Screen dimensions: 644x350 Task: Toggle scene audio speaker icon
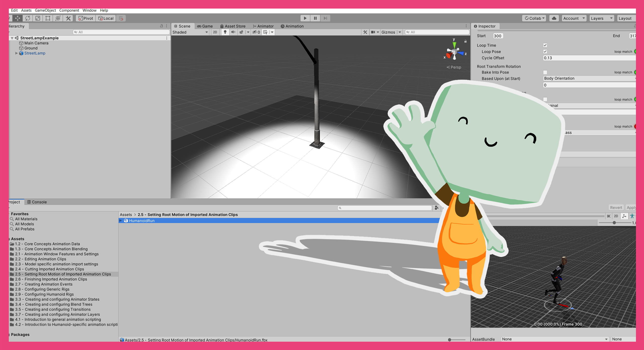point(233,32)
